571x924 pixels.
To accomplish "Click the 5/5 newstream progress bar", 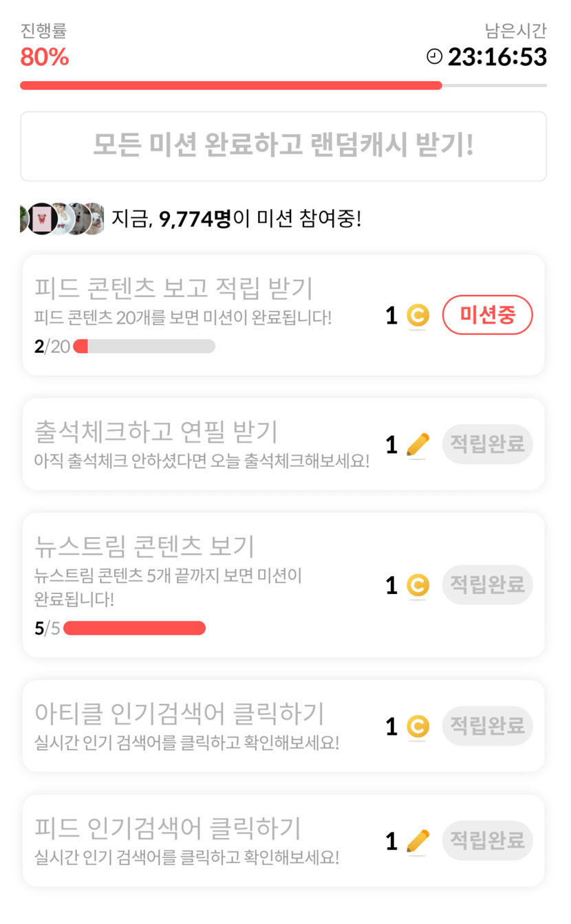I will click(134, 628).
